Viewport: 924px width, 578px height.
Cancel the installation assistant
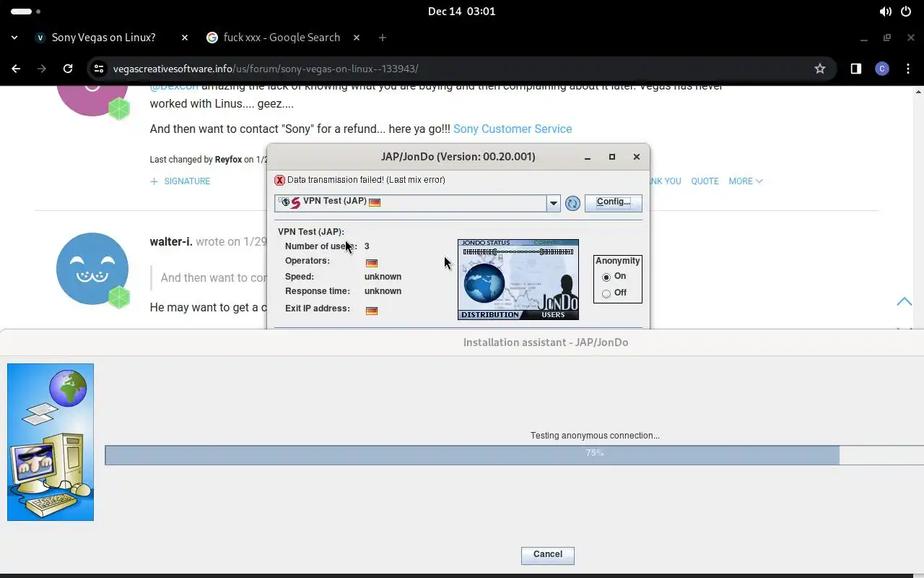(x=547, y=555)
